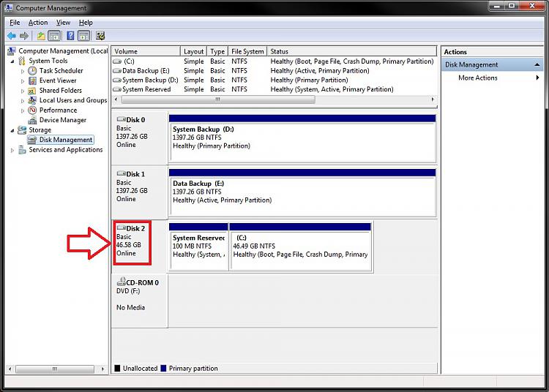Viewport: 549px width, 392px height.
Task: Open the Help menu
Action: click(x=86, y=23)
